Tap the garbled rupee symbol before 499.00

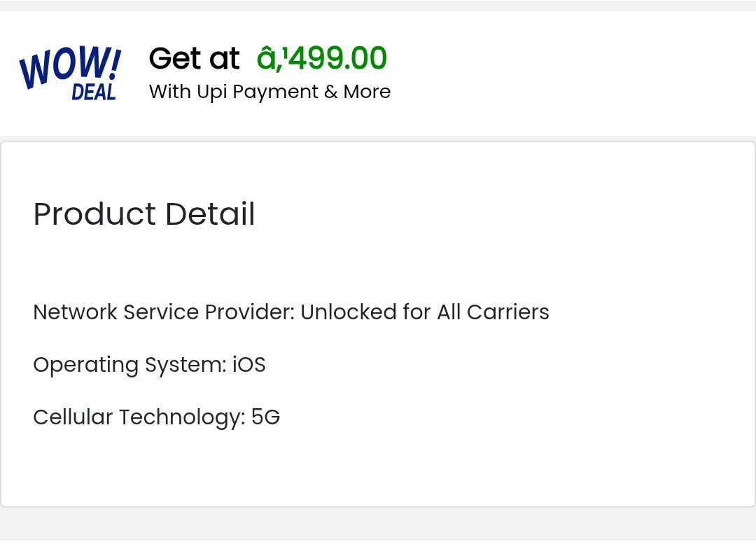click(270, 58)
